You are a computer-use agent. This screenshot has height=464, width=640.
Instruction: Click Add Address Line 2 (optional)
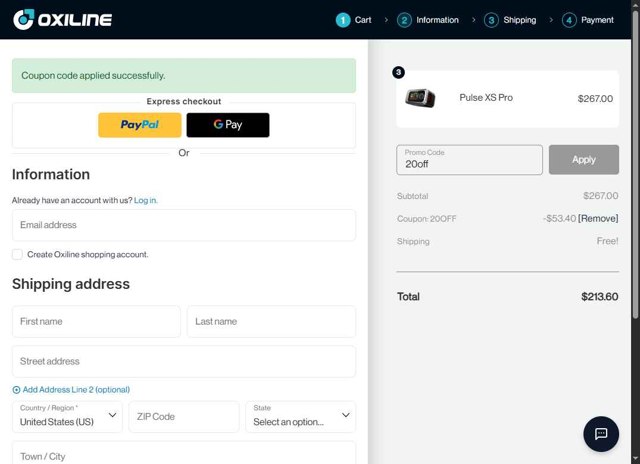coord(76,390)
